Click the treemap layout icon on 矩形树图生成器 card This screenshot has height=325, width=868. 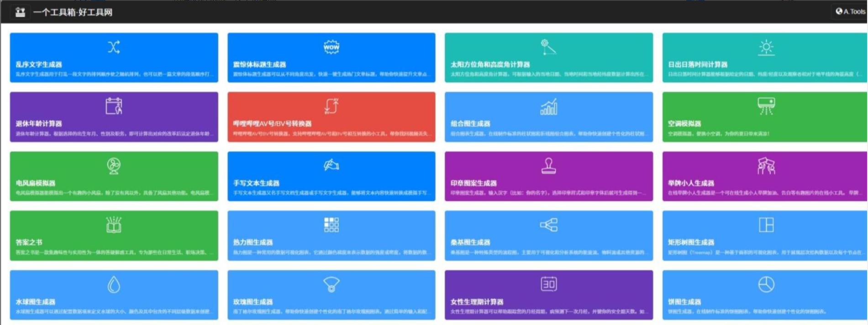click(x=766, y=224)
